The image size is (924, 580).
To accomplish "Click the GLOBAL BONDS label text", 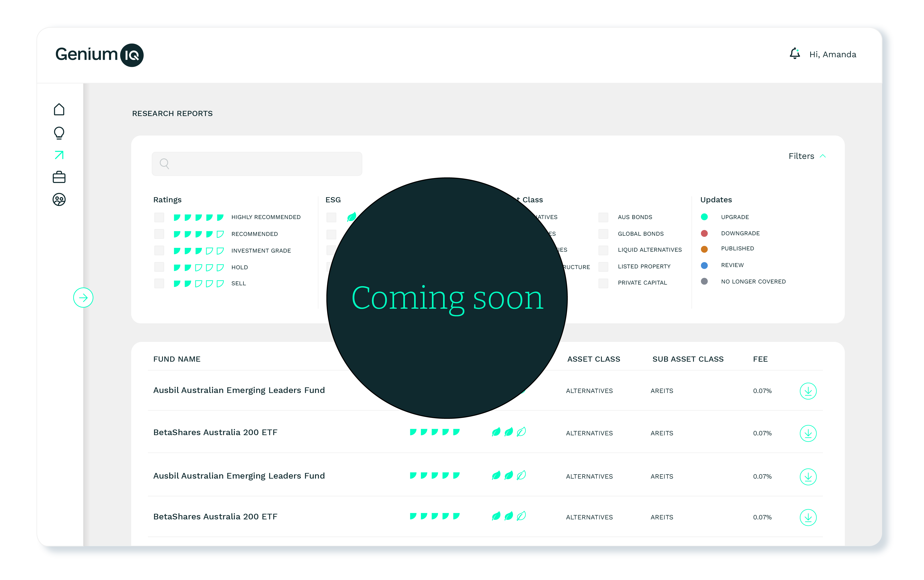I will click(641, 234).
